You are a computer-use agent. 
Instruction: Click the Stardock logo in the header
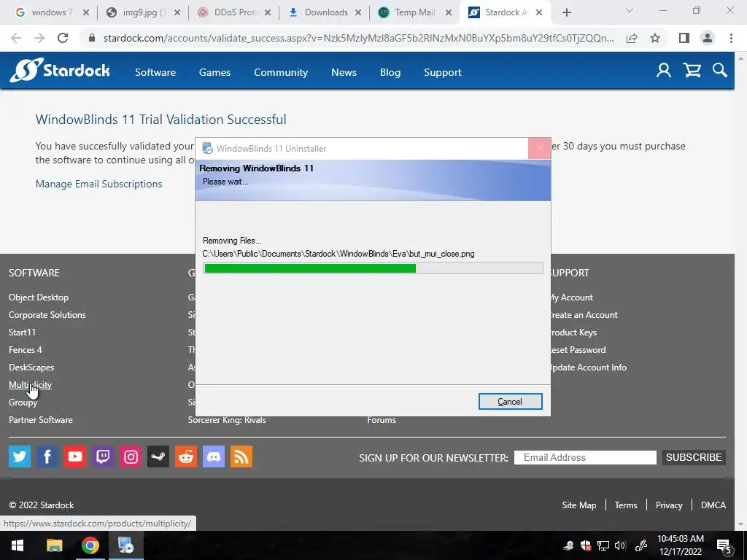[60, 71]
